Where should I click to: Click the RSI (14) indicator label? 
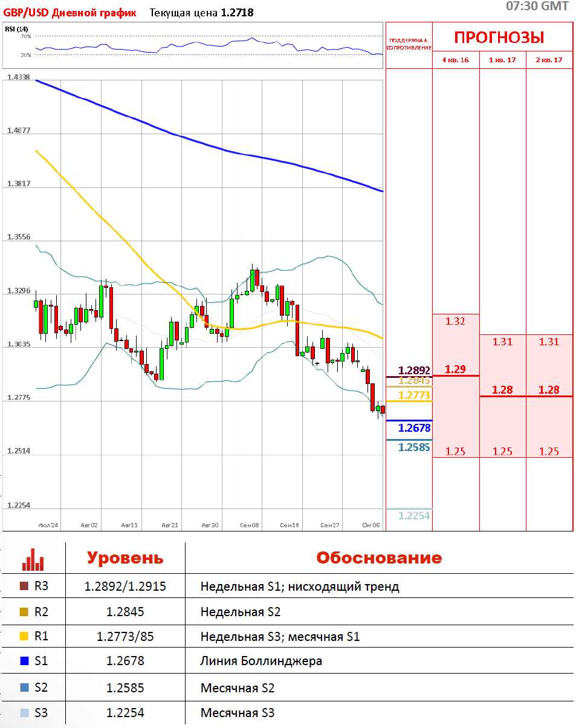(x=16, y=29)
